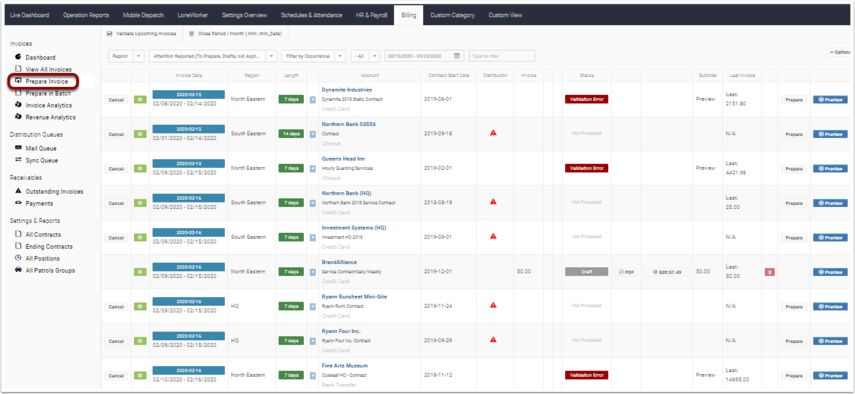Toggle the Validate Upcoming Invoices checkbox
The width and height of the screenshot is (855, 394).
(110, 34)
